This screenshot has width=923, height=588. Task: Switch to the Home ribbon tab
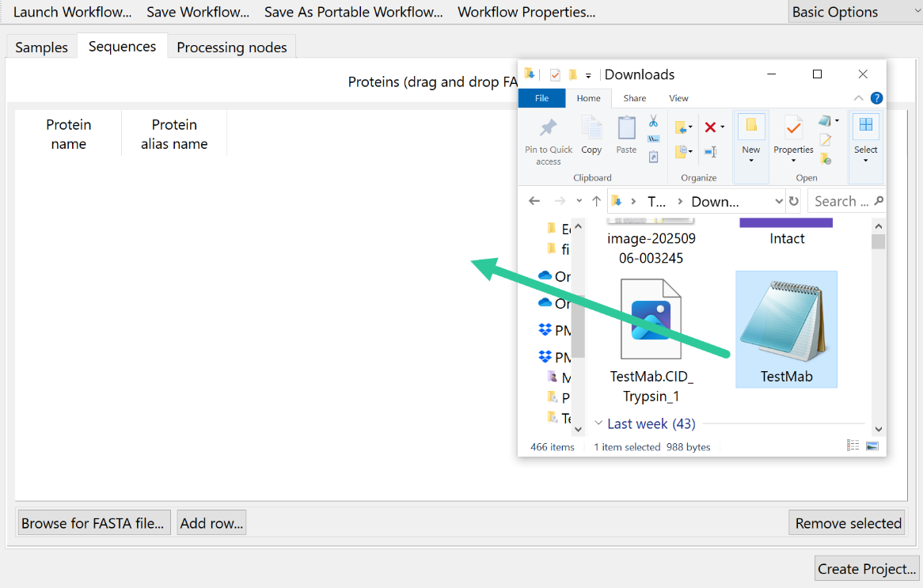[589, 98]
